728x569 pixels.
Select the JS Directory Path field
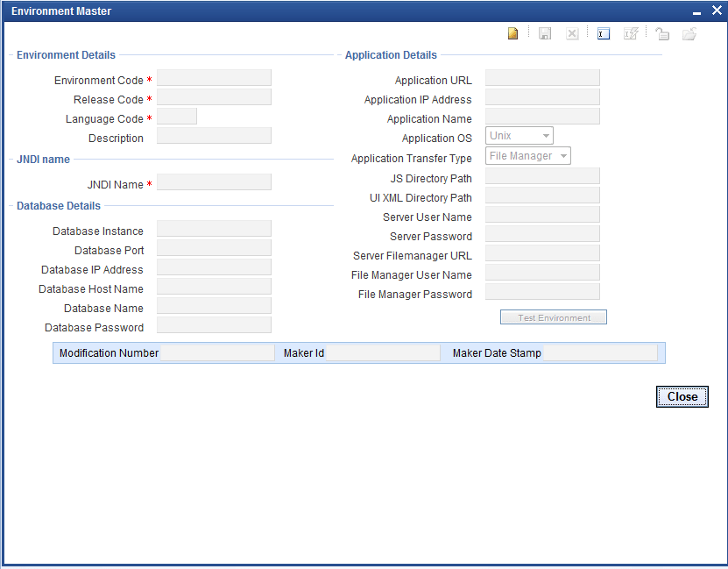(543, 176)
